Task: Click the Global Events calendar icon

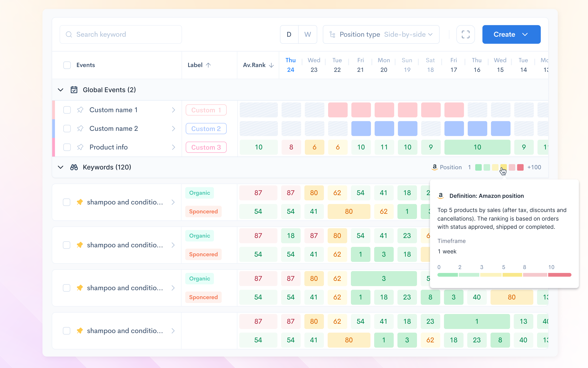Action: coord(74,90)
